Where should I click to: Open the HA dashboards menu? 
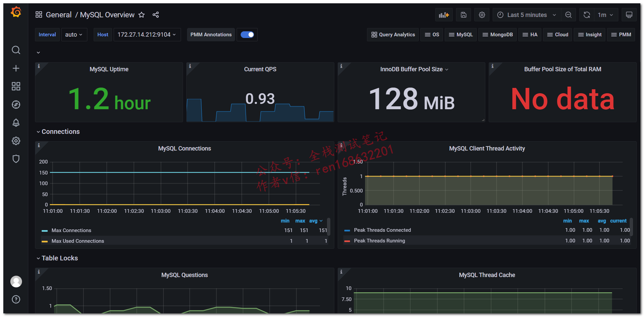pyautogui.click(x=530, y=35)
